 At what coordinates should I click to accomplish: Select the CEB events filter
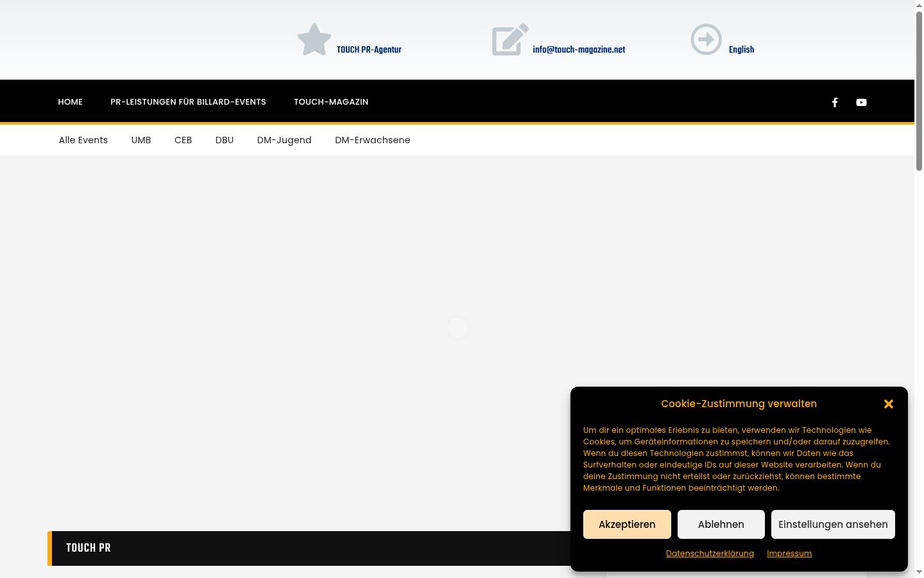click(x=183, y=140)
